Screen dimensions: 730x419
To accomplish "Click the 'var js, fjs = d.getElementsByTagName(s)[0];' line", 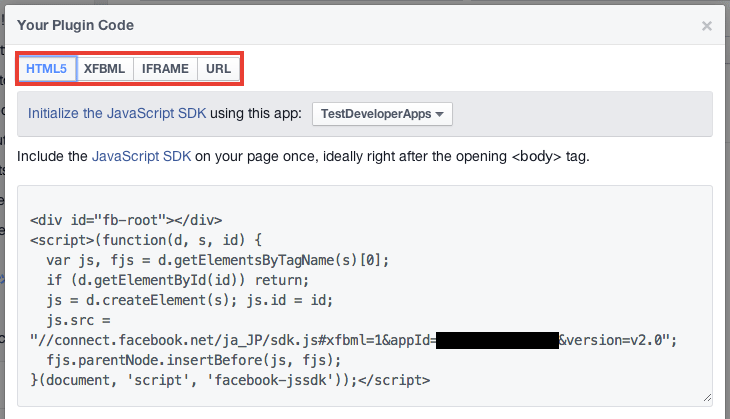I will tap(217, 260).
